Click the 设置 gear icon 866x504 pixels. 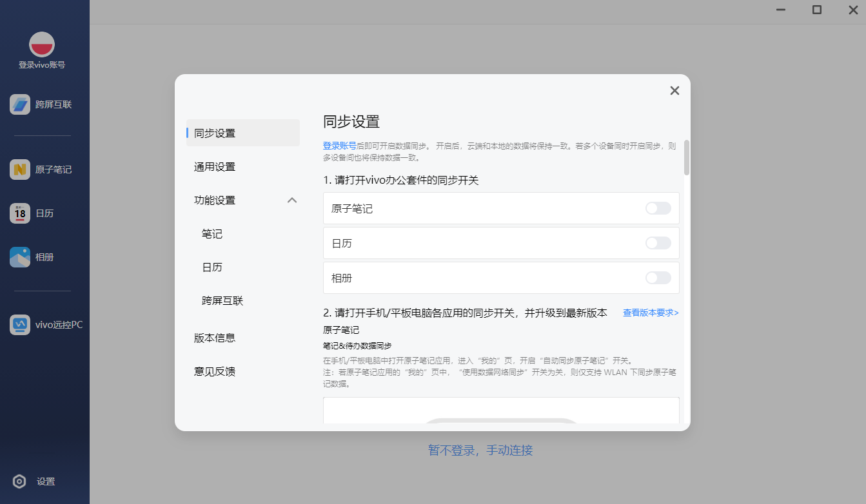[19, 481]
